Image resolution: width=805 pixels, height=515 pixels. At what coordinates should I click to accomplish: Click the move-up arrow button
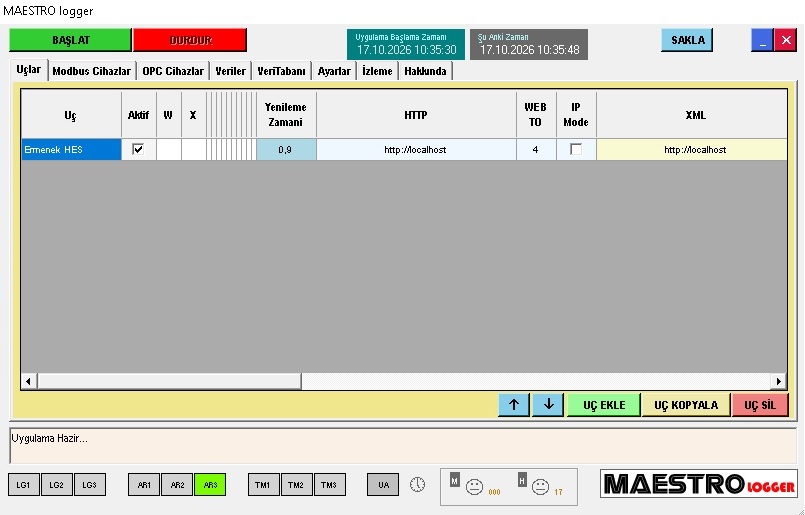pos(513,405)
